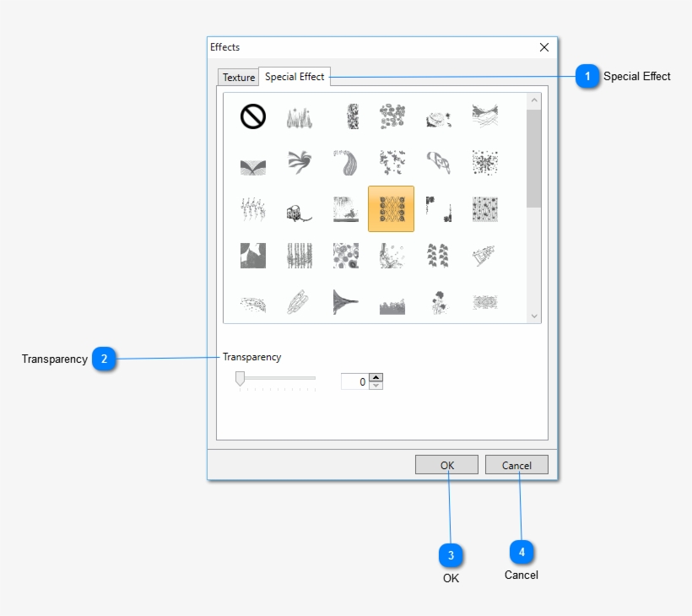Switch to the Special Effect tab
692x616 pixels.
(295, 77)
